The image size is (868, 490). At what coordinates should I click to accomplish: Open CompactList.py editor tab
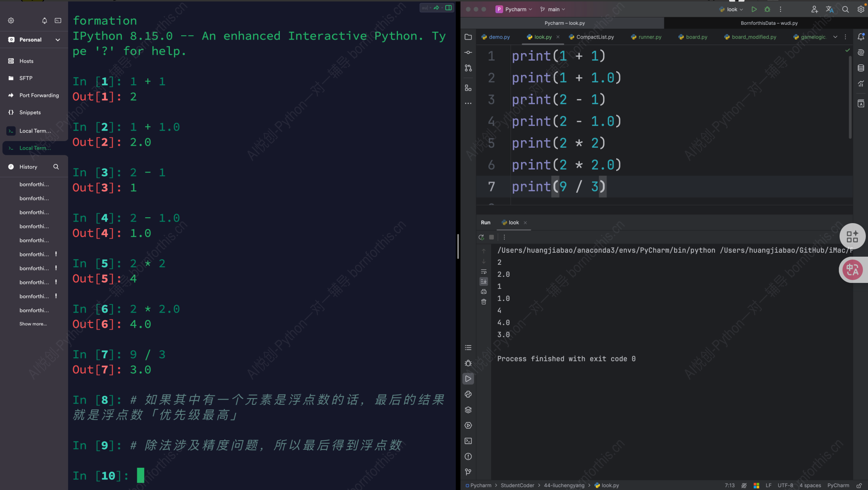point(591,37)
